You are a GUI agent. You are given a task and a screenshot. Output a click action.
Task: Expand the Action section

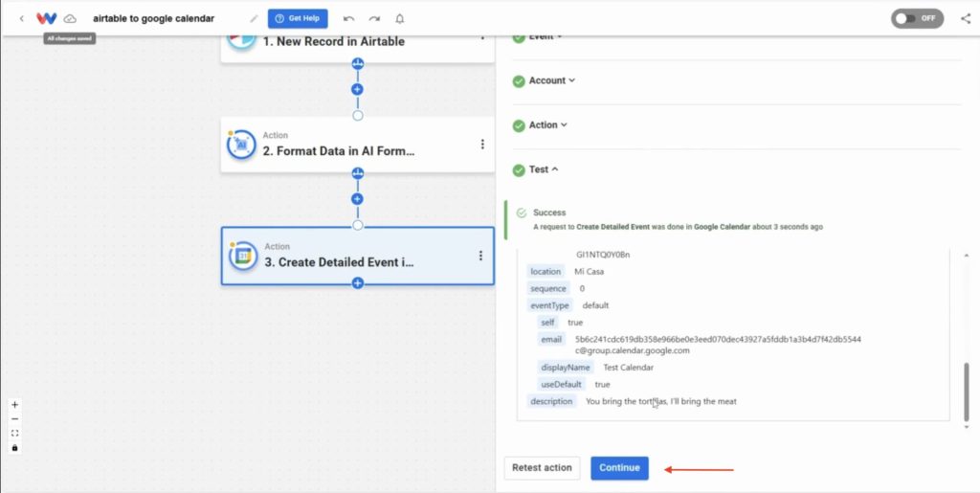point(548,125)
